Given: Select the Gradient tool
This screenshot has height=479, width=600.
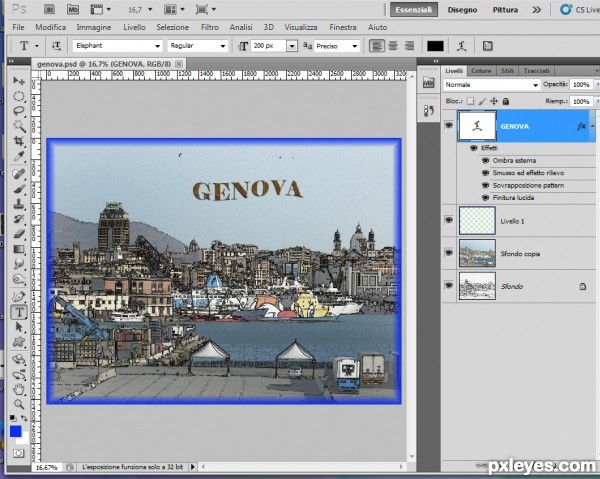Looking at the screenshot, I should click(19, 249).
